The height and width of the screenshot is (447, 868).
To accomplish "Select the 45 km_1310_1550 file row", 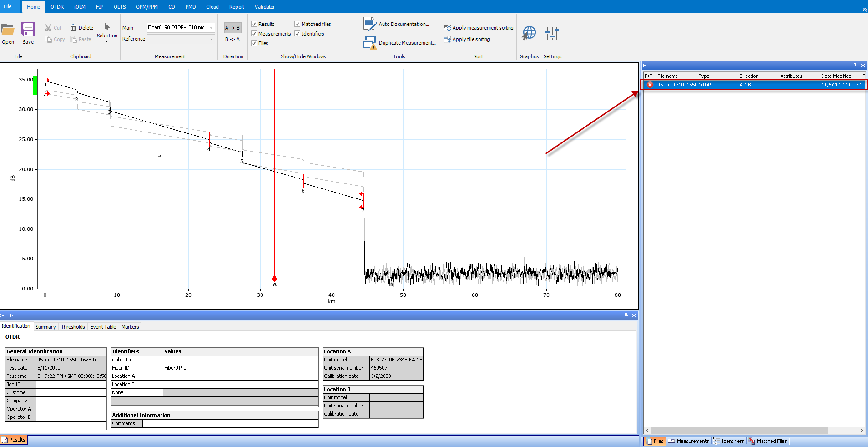I will 754,85.
